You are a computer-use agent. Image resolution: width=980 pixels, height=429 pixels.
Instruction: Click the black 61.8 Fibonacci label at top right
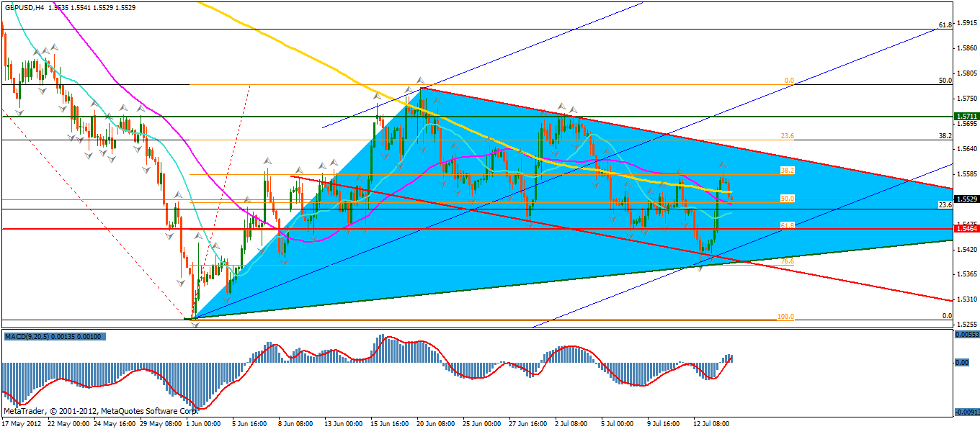pyautogui.click(x=945, y=25)
